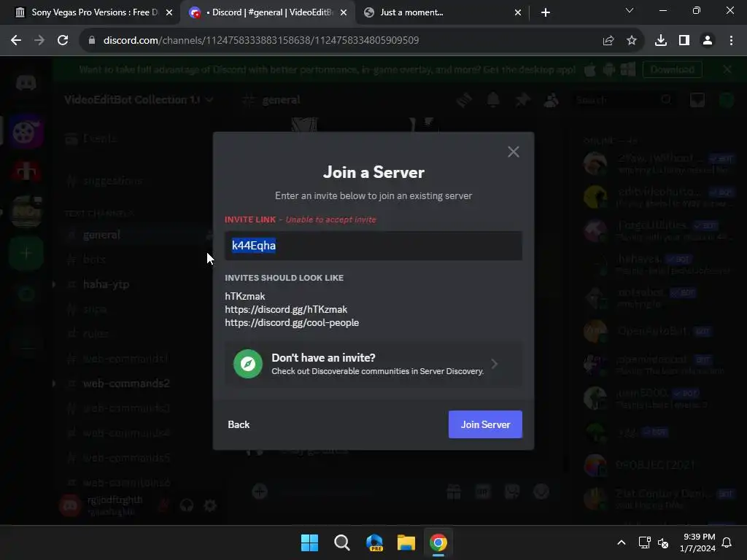This screenshot has width=747, height=560.
Task: Open Discord inbox icon
Action: [x=697, y=100]
